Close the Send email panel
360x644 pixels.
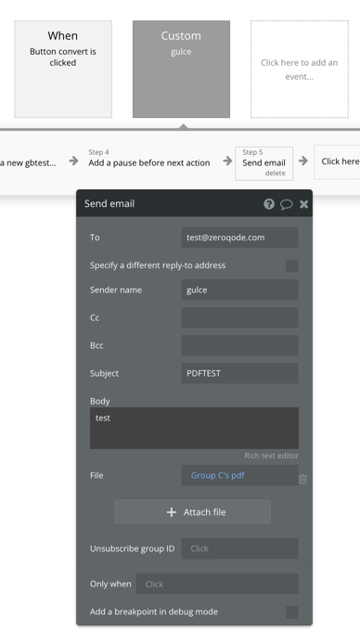pos(303,204)
